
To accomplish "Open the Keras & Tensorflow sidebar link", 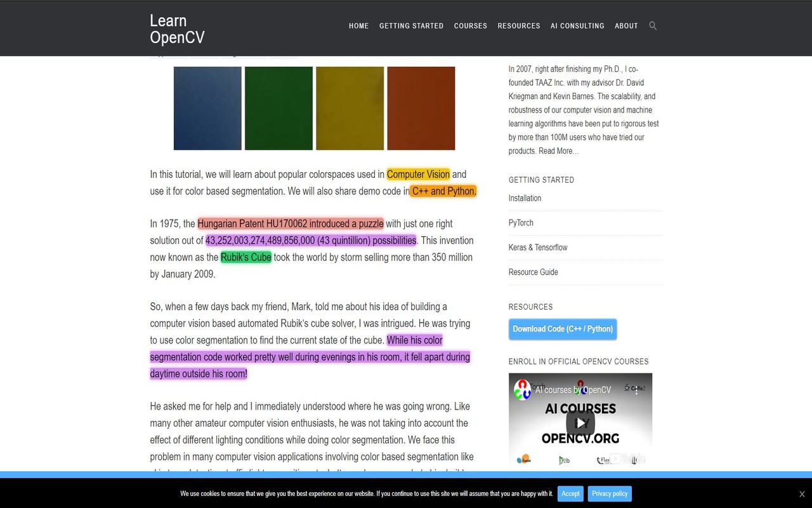I will [x=538, y=248].
